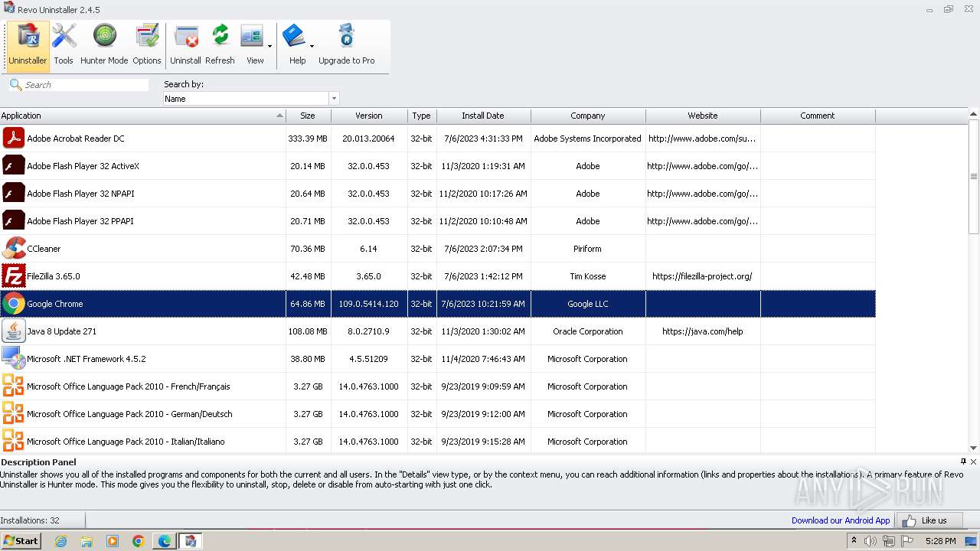Click Piriform company cell

pos(588,249)
